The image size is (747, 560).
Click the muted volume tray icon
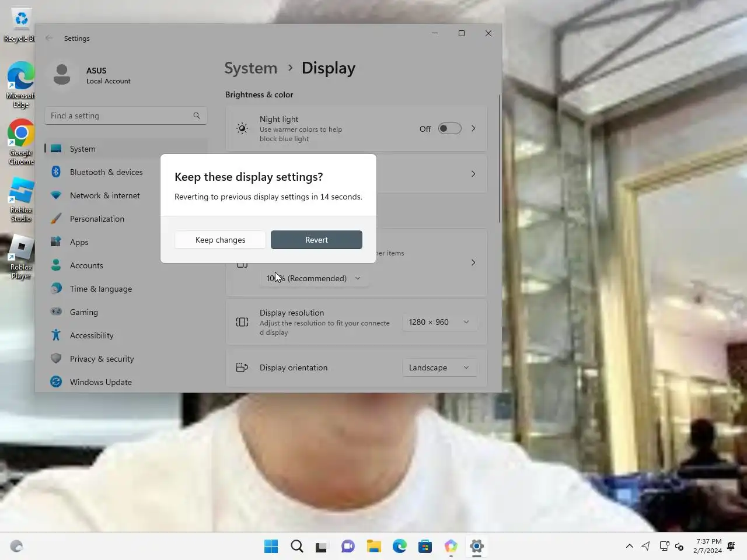(x=679, y=547)
